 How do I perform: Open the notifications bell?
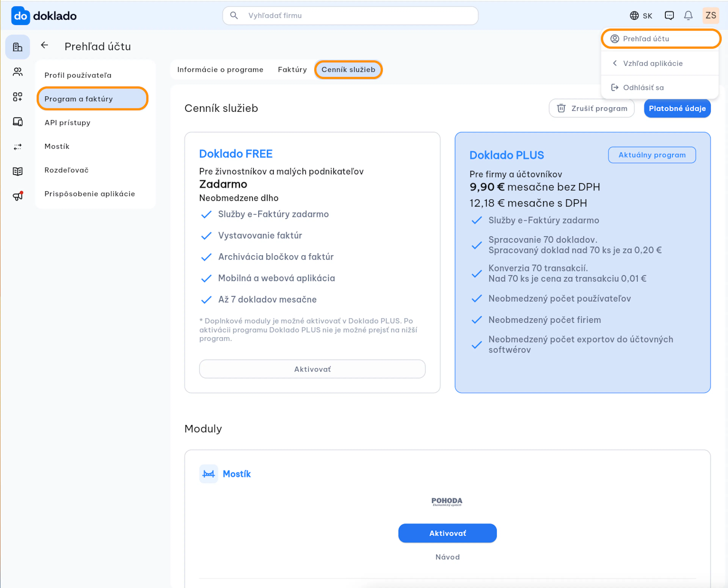coord(688,16)
